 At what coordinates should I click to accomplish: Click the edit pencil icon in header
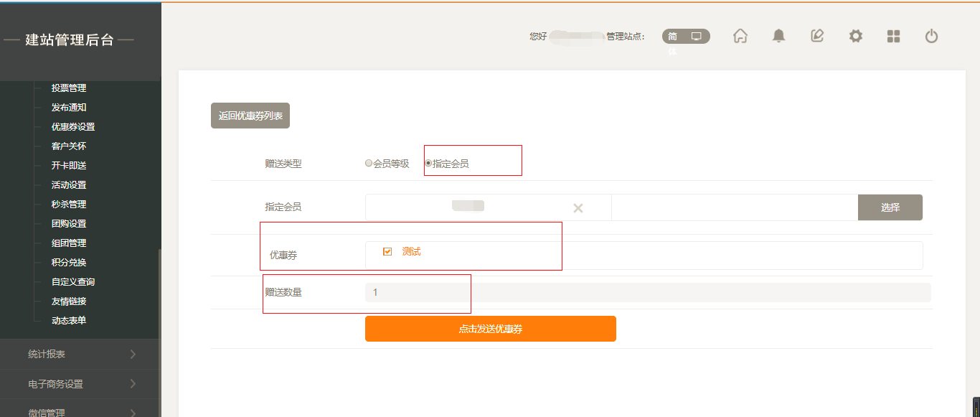point(817,36)
